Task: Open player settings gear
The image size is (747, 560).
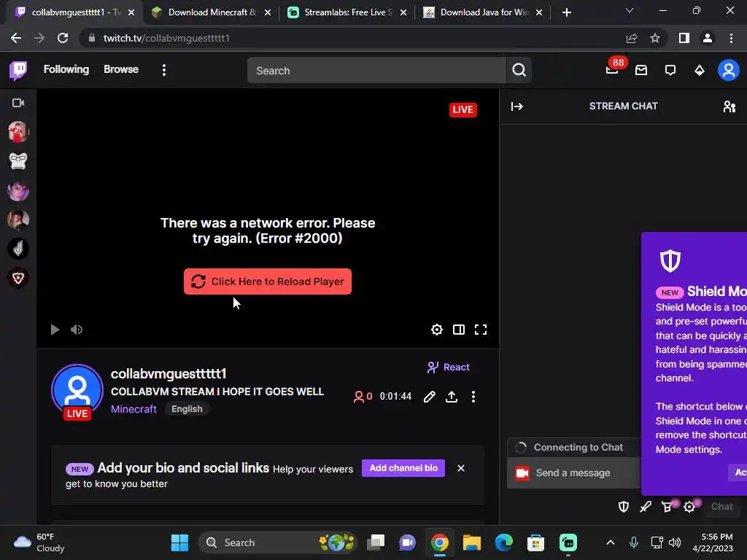Action: click(437, 330)
